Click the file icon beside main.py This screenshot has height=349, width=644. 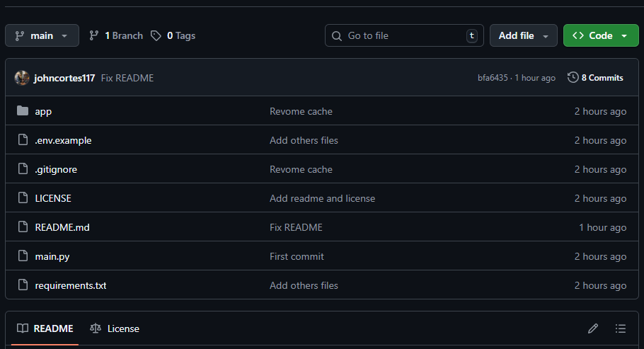pos(23,256)
